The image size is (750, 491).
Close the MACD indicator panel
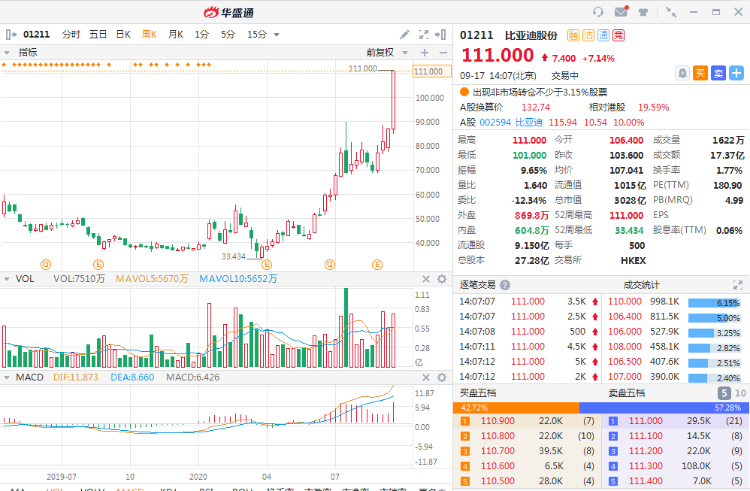426,377
